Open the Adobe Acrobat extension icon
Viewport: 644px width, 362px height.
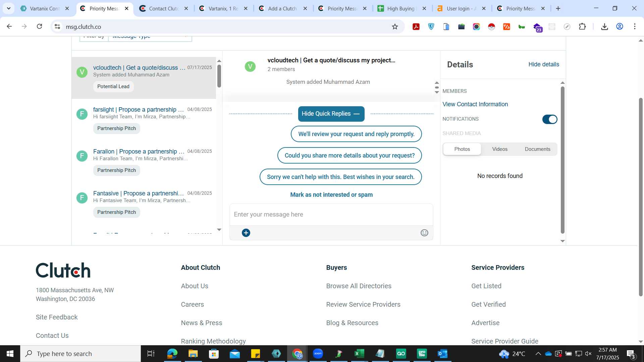coord(416,27)
